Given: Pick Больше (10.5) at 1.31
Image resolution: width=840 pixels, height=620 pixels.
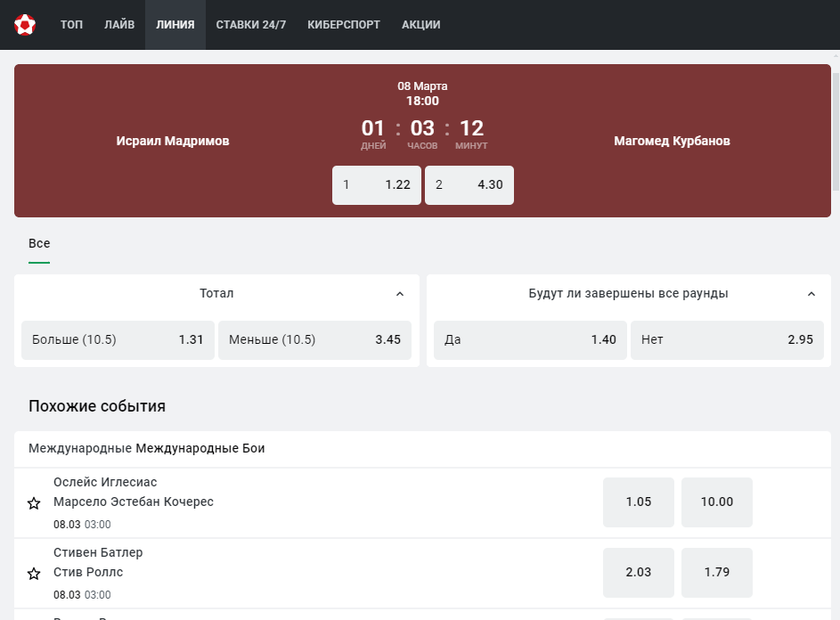Looking at the screenshot, I should pyautogui.click(x=118, y=339).
